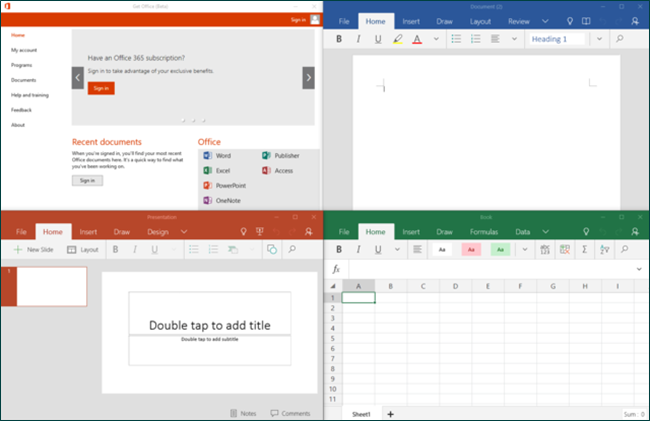
Task: Expand more ribbon tabs in PowerPoint
Action: point(184,232)
